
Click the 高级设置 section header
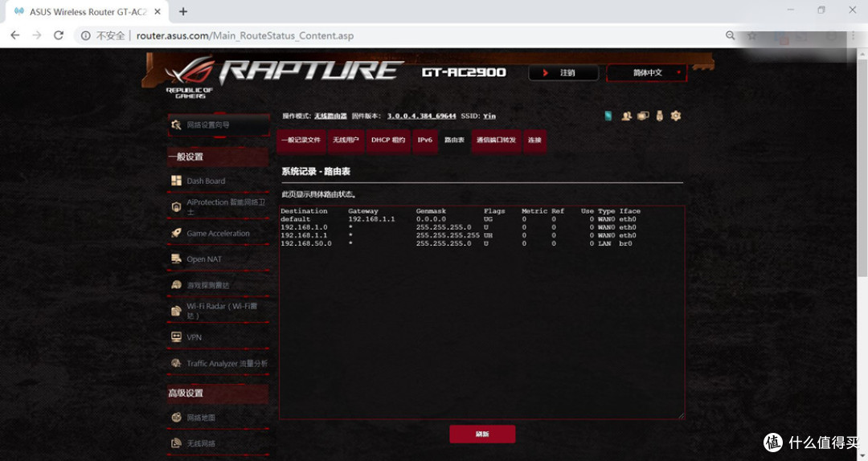coord(218,393)
